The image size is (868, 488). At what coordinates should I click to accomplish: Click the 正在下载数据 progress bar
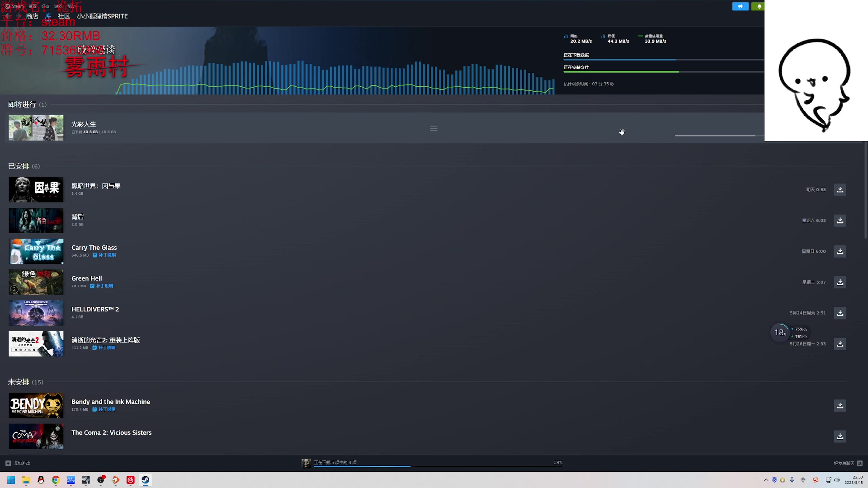point(664,60)
